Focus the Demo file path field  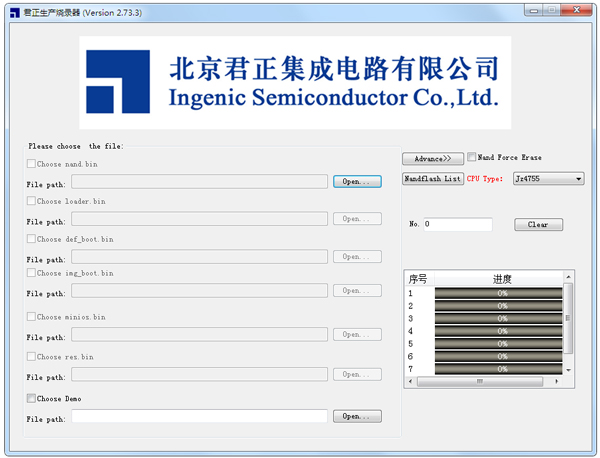[x=199, y=416]
